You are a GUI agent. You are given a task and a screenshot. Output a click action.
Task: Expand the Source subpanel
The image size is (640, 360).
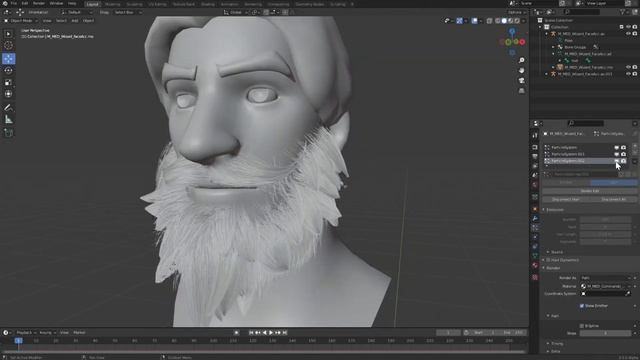548,252
